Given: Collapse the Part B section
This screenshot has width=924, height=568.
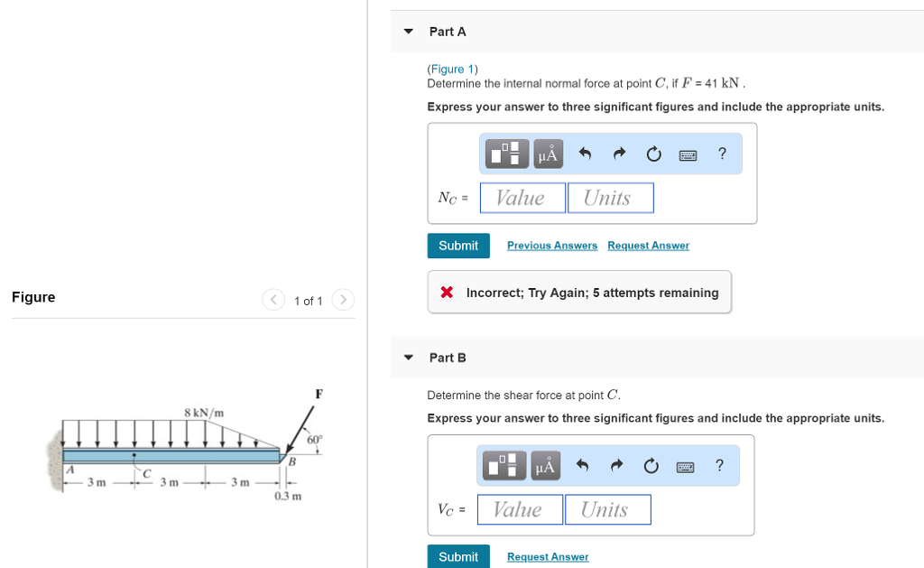Looking at the screenshot, I should click(409, 358).
